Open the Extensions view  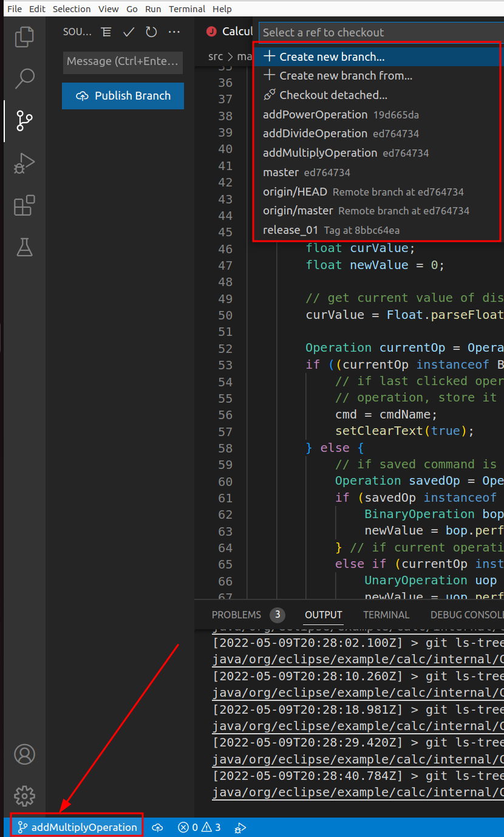coord(24,205)
